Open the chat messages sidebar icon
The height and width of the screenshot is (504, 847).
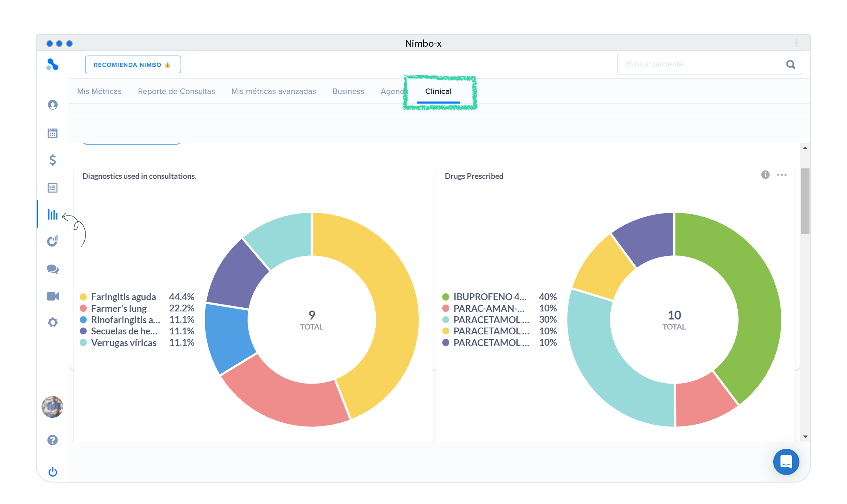52,269
